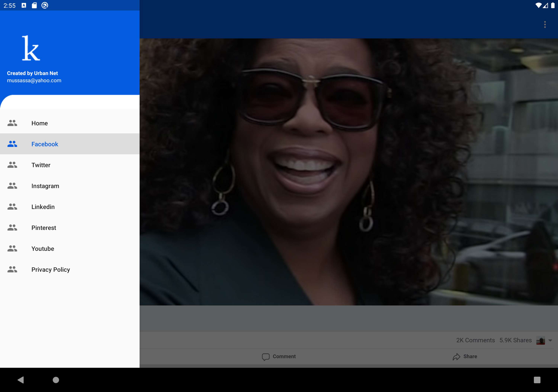
Task: Click the 2:55 clock
Action: 9,6
